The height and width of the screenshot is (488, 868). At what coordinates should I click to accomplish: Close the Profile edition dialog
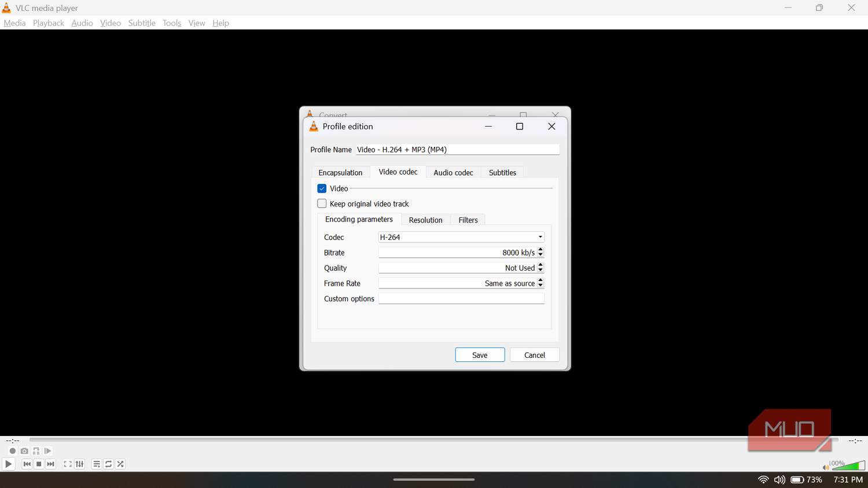551,126
